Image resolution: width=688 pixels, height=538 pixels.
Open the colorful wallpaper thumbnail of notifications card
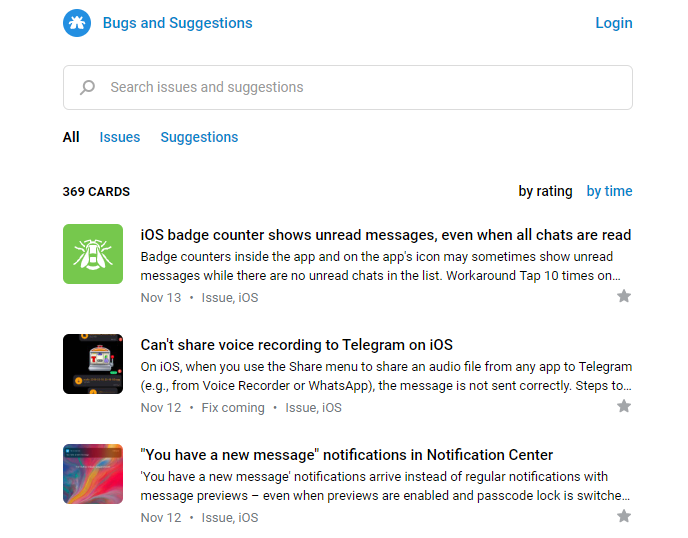pos(93,474)
